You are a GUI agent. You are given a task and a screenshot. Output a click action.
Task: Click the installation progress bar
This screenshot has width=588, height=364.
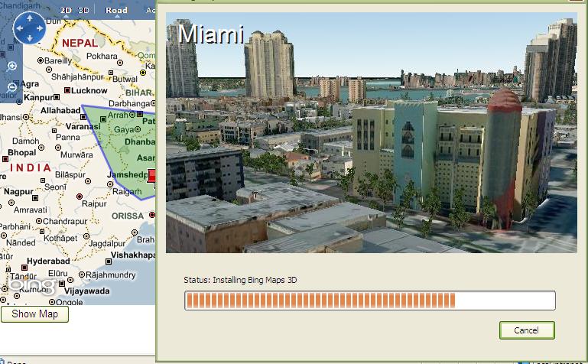click(x=370, y=301)
